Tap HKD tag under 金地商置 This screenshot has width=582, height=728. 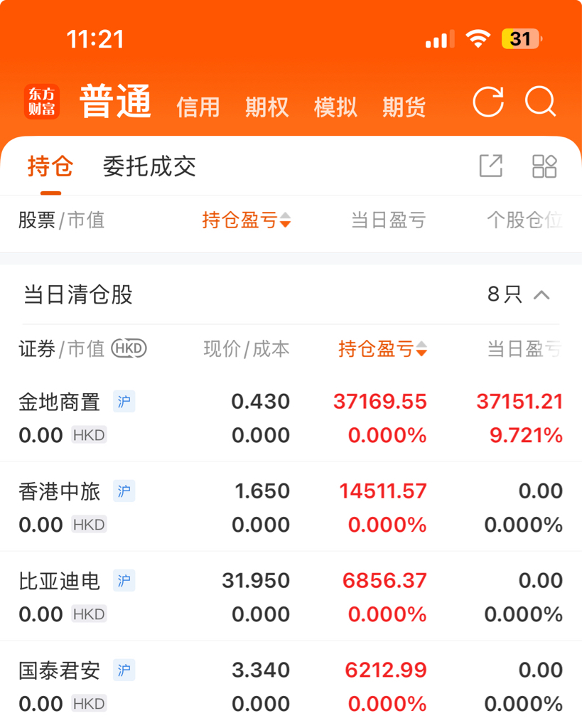(x=89, y=435)
